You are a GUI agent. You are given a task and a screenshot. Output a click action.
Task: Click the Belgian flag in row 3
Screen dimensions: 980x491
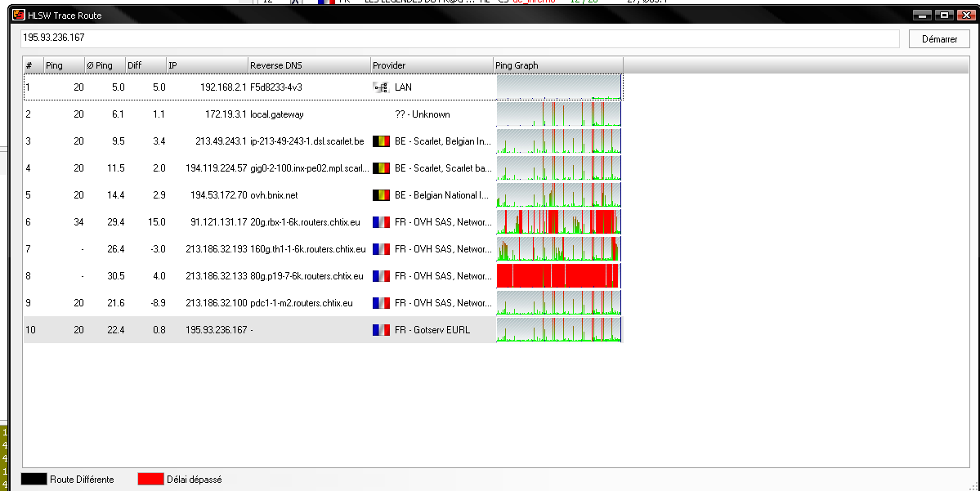coord(381,141)
